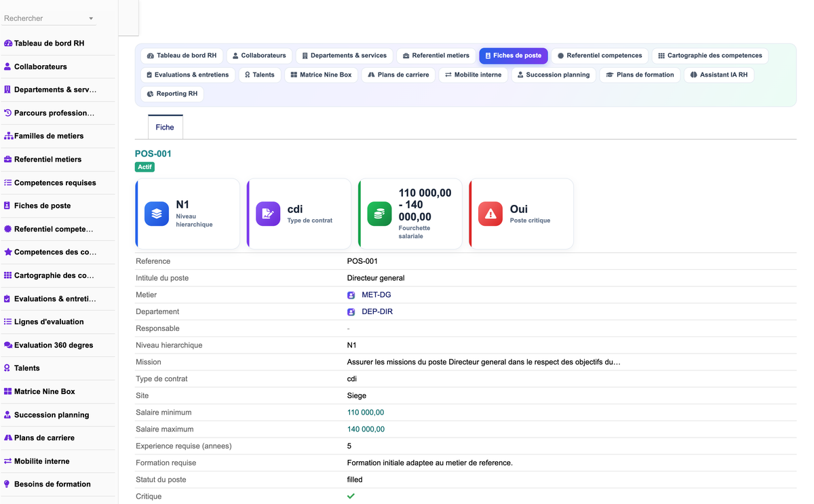Open Referentiel metiers in top navigation
This screenshot has width=814, height=504.
point(435,56)
